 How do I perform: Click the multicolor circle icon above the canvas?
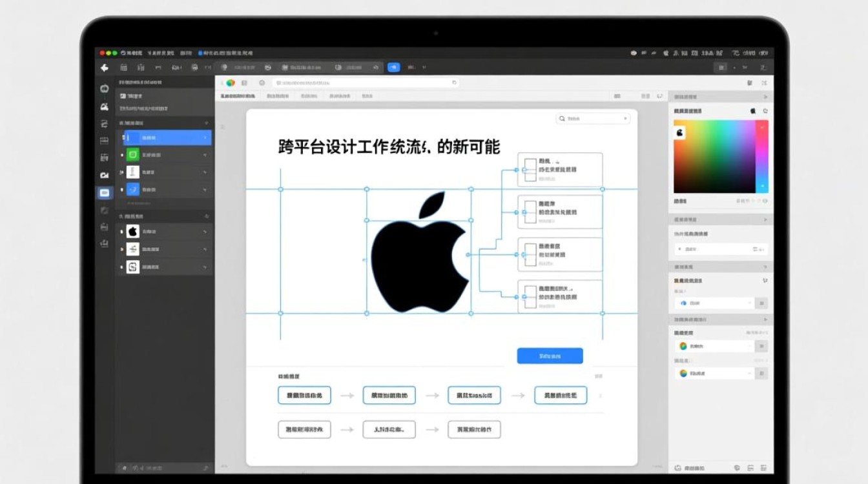pyautogui.click(x=230, y=83)
